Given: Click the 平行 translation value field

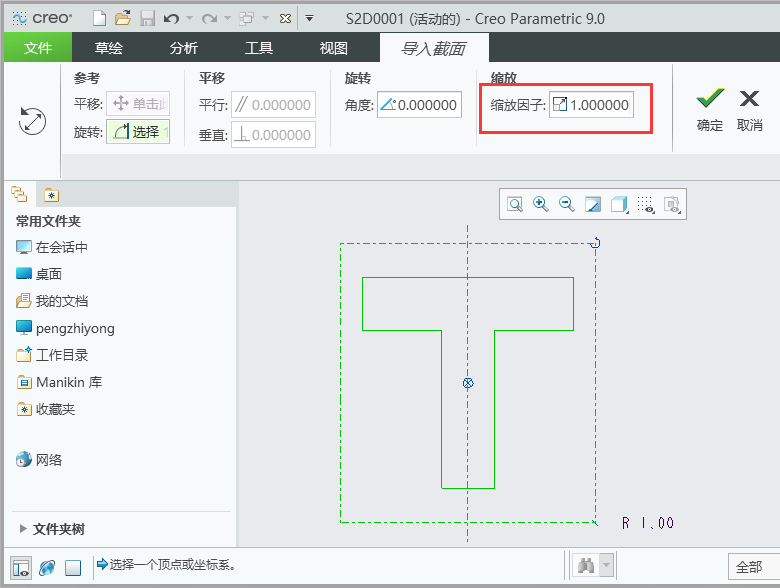Looking at the screenshot, I should (x=273, y=105).
